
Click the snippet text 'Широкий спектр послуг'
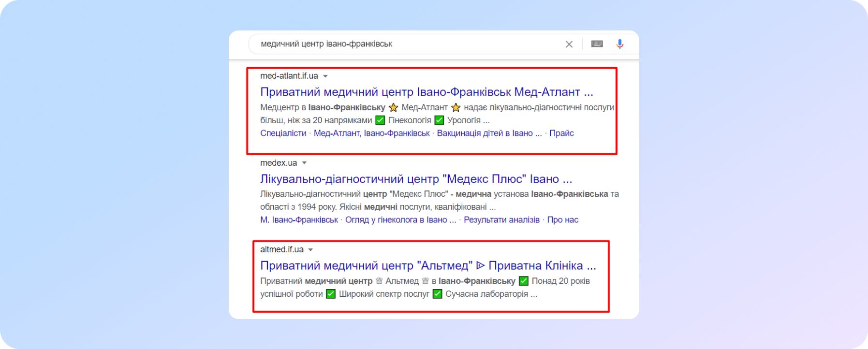pyautogui.click(x=384, y=294)
